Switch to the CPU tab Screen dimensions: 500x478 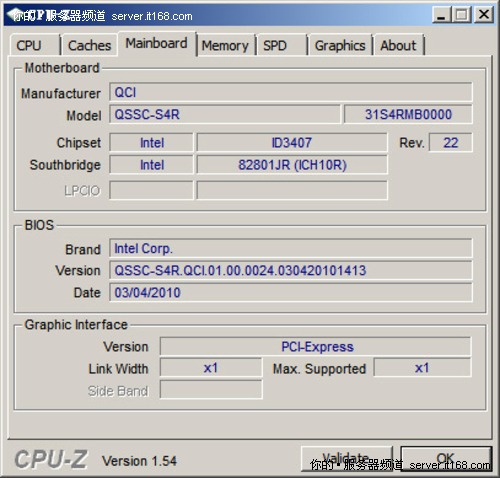pos(35,45)
